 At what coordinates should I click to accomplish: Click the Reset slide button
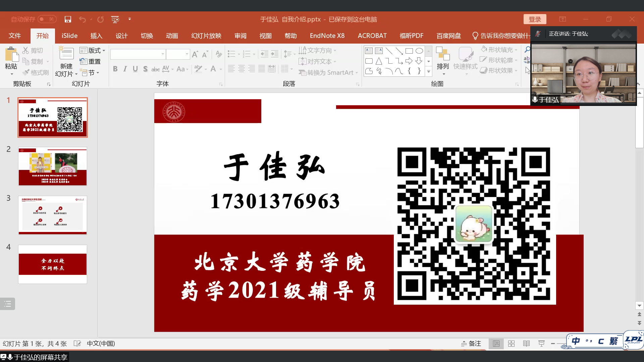click(90, 61)
